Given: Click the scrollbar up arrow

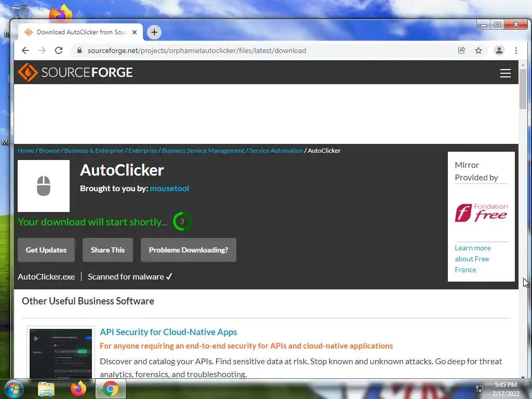Looking at the screenshot, I should point(523,64).
